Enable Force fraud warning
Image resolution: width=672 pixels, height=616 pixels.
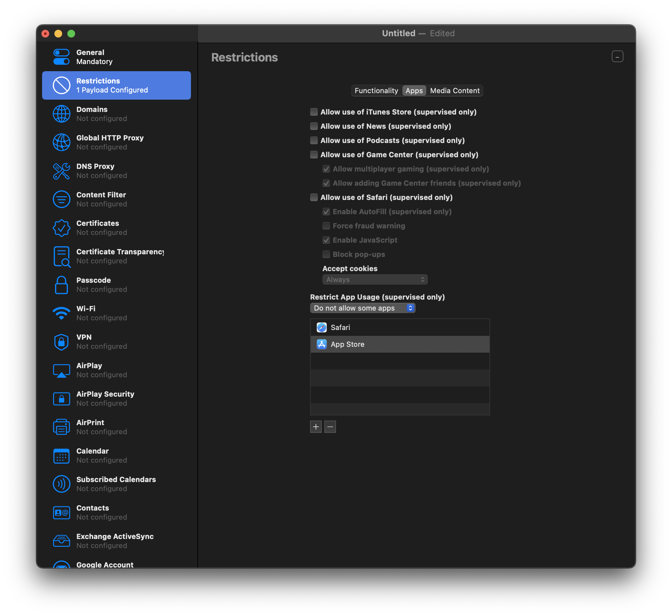tap(326, 226)
